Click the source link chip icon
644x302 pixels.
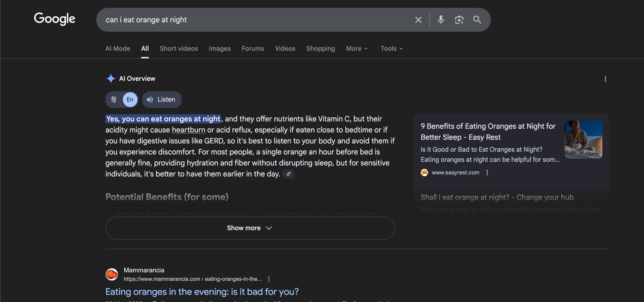click(289, 174)
